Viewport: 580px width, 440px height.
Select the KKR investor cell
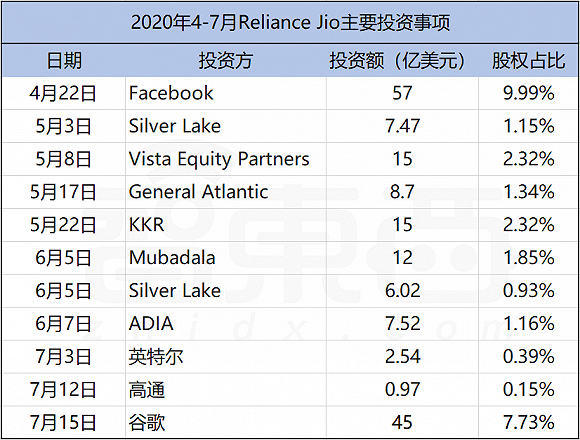pyautogui.click(x=226, y=225)
